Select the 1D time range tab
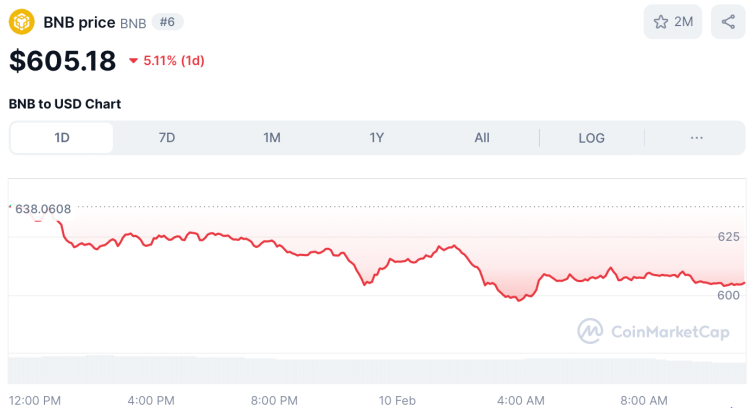This screenshot has width=750, height=408. [62, 138]
